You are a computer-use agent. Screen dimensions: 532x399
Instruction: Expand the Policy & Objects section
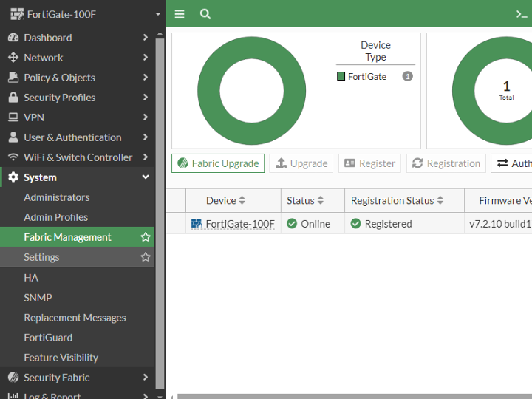[x=146, y=78]
